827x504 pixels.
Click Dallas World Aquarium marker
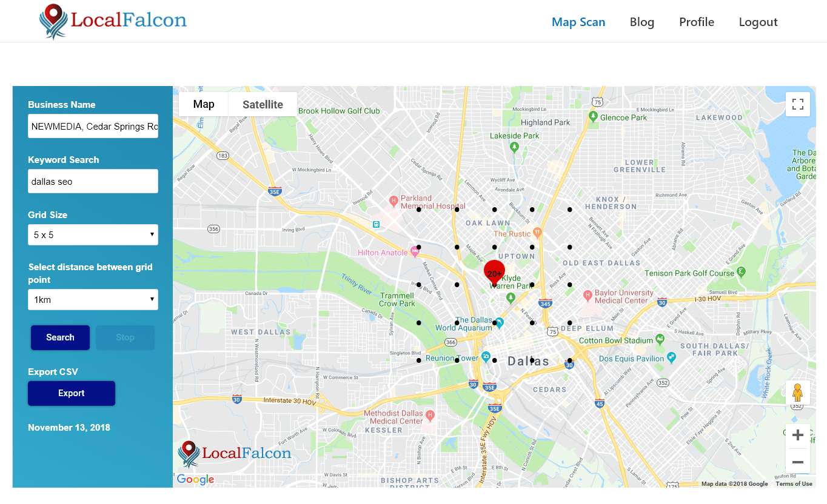499,322
